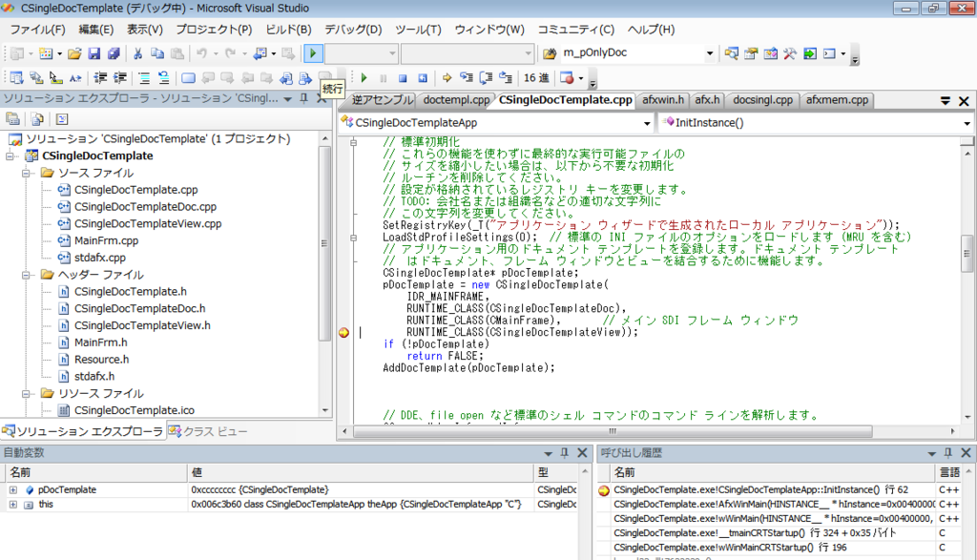977x560 pixels.
Task: Click the Open File folder icon
Action: (74, 53)
